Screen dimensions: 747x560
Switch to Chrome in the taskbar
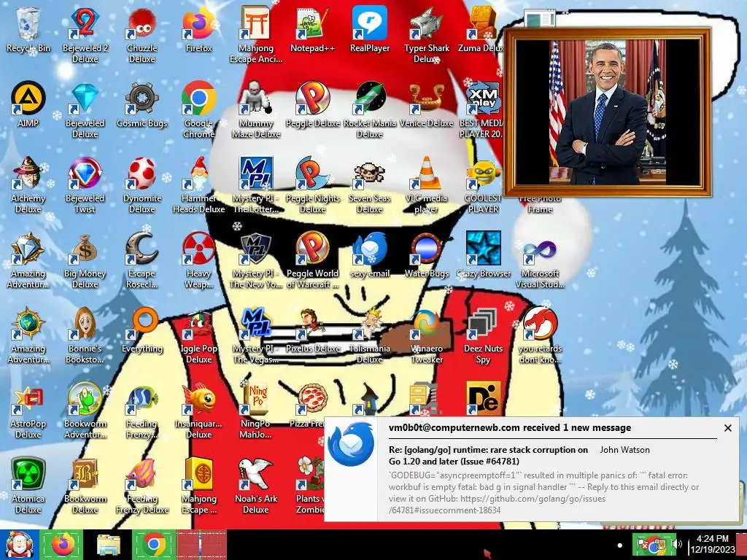[x=153, y=544]
